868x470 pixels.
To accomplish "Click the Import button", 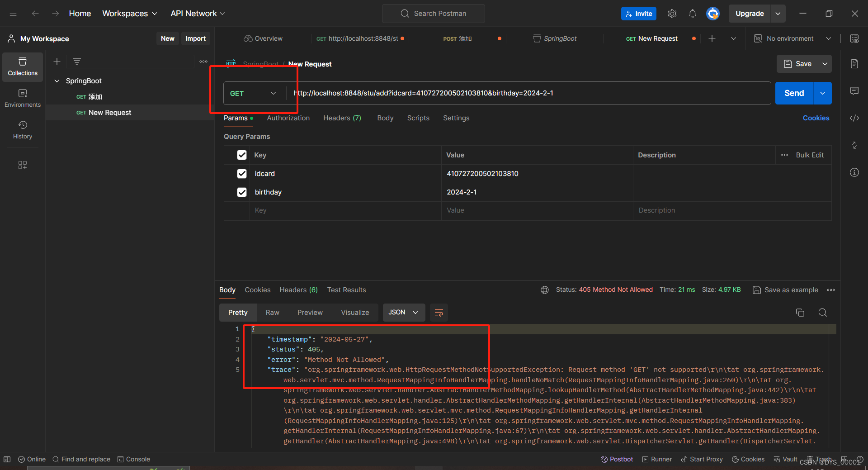I will (196, 38).
